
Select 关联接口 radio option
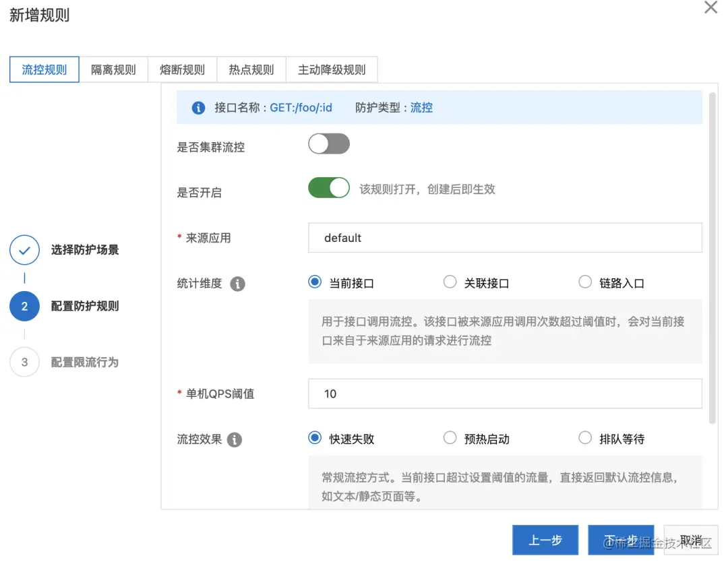pyautogui.click(x=450, y=282)
